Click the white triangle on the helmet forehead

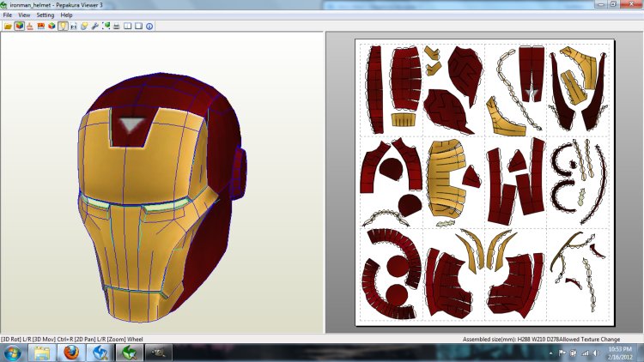(x=131, y=124)
